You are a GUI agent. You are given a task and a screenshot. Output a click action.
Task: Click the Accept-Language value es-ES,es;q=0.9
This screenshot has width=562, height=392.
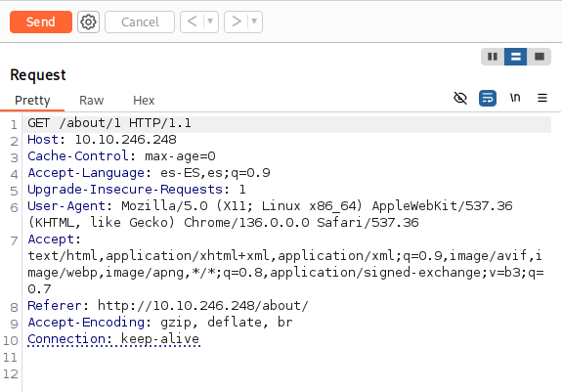(x=215, y=173)
